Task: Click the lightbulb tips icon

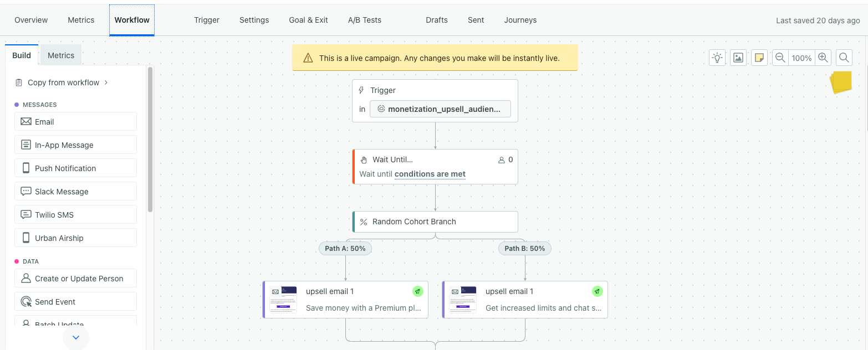Action: tap(718, 58)
